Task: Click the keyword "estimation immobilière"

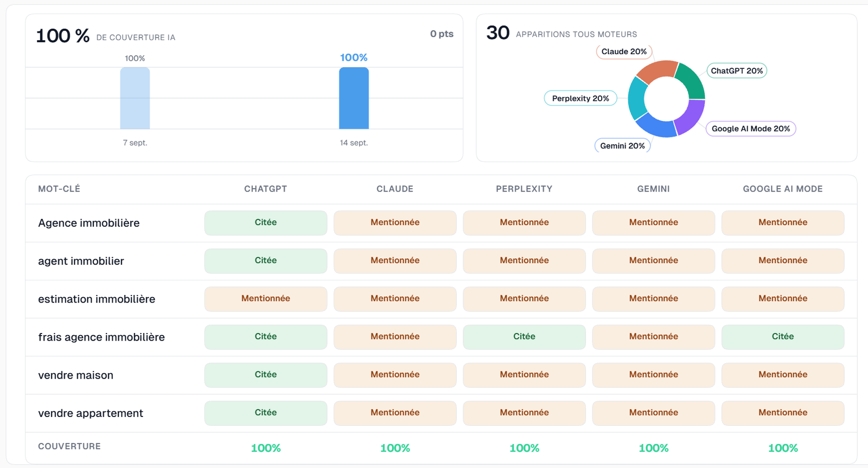Action: (x=97, y=299)
